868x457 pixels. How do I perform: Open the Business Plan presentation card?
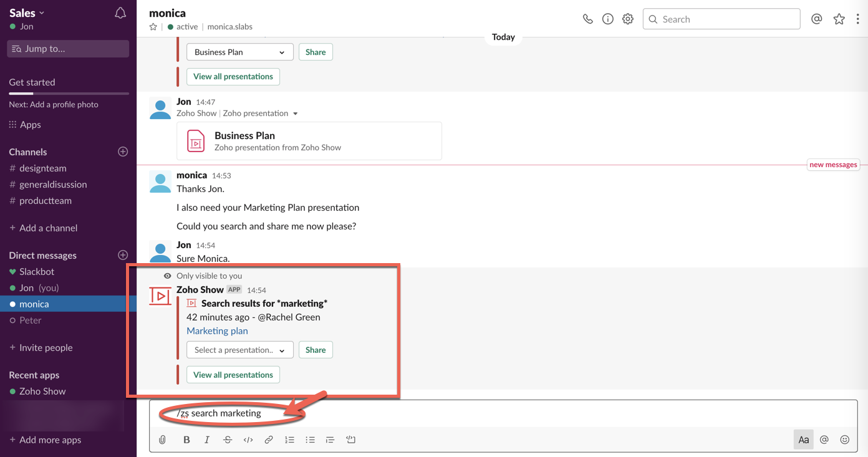click(x=309, y=141)
